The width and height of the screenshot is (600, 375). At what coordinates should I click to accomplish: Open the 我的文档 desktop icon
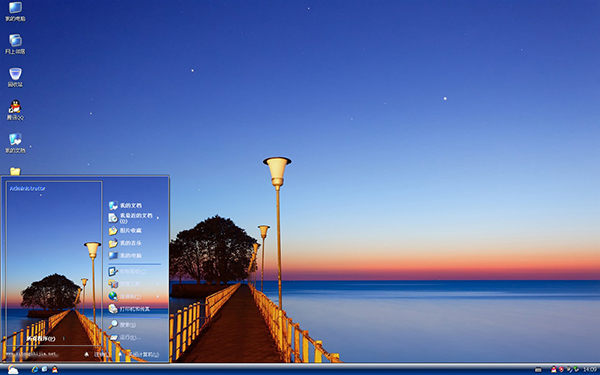click(x=15, y=143)
